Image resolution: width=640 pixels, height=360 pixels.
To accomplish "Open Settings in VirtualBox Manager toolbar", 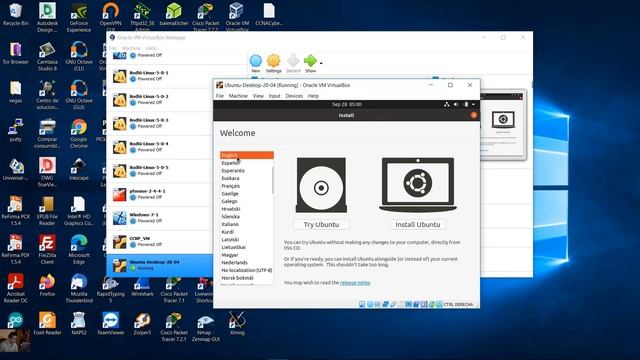I will 273,63.
